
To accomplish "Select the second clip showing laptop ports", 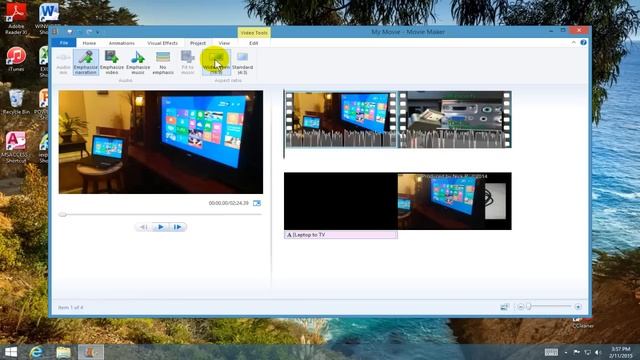I will click(455, 119).
